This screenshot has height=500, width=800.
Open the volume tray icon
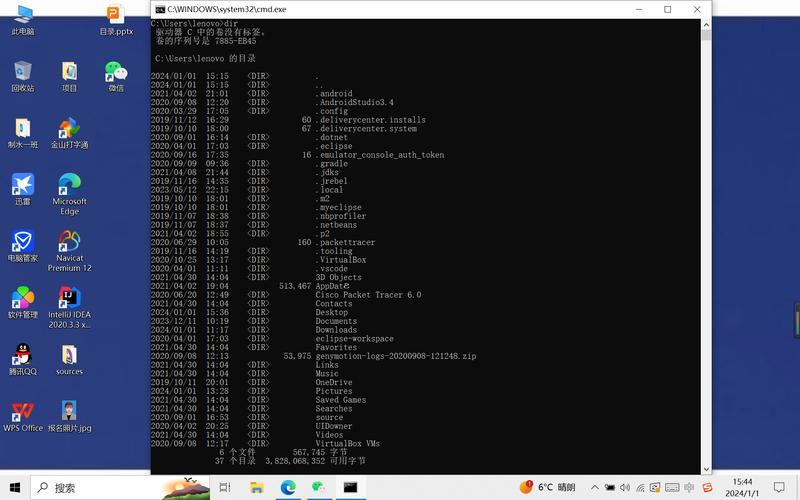625,487
